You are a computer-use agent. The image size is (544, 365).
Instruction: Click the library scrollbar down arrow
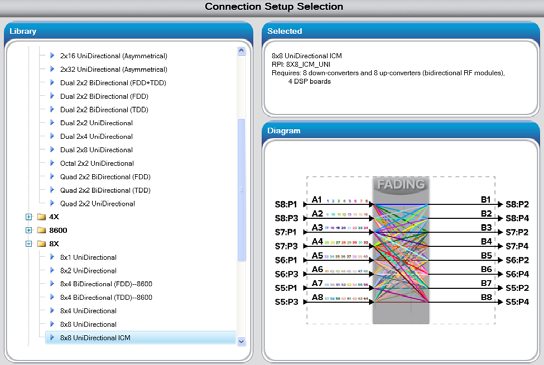pyautogui.click(x=241, y=341)
